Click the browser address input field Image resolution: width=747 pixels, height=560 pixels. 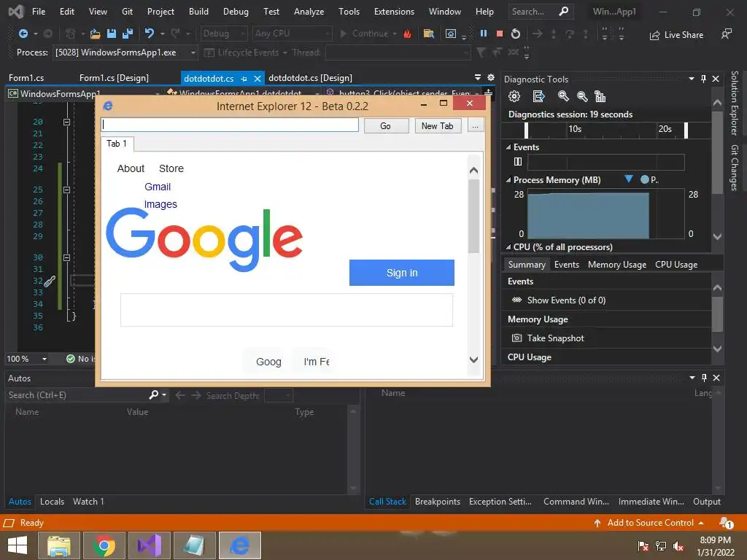point(230,125)
